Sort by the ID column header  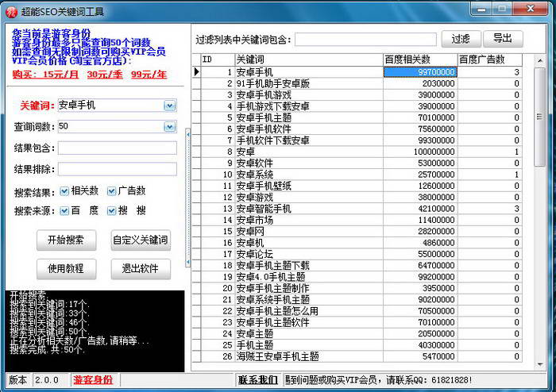[218, 60]
